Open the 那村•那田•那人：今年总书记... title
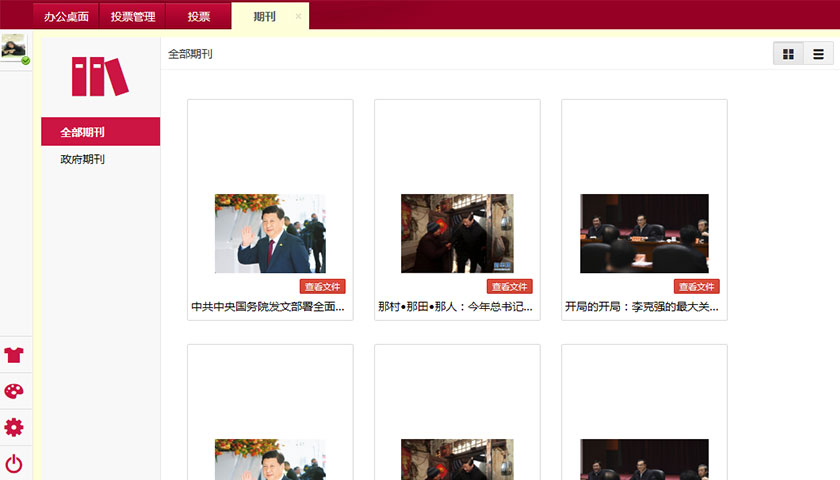The height and width of the screenshot is (480, 840). tap(455, 306)
